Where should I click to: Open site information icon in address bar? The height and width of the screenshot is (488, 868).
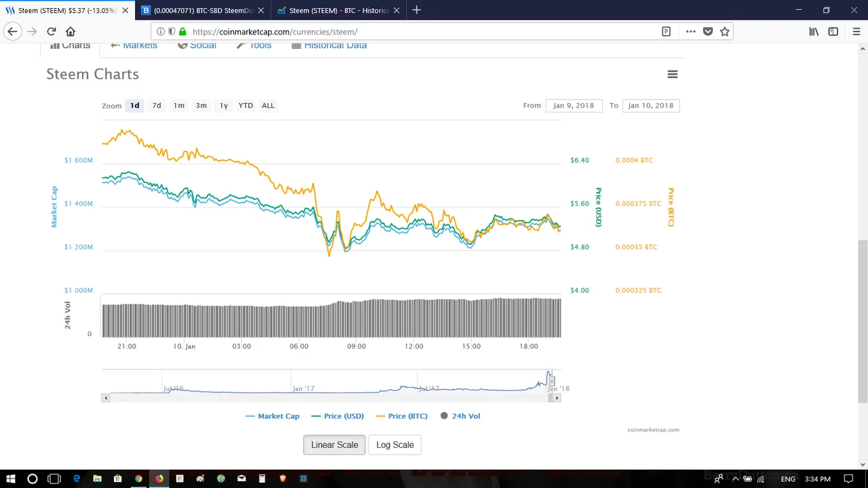(x=161, y=31)
